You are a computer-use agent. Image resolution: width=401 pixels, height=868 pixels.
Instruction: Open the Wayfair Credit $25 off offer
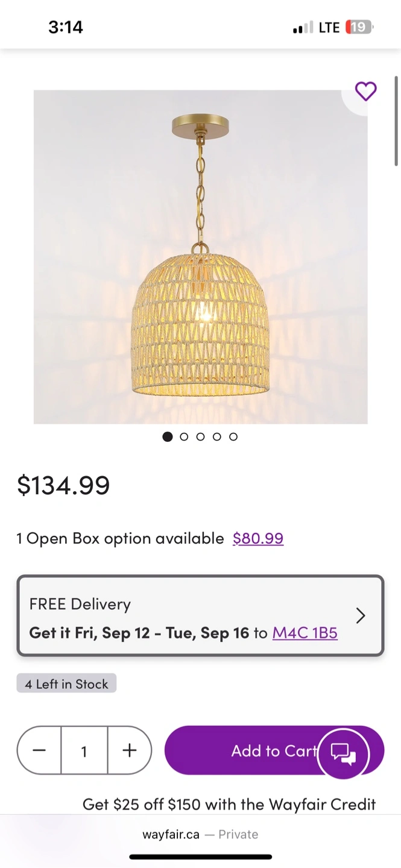(229, 804)
